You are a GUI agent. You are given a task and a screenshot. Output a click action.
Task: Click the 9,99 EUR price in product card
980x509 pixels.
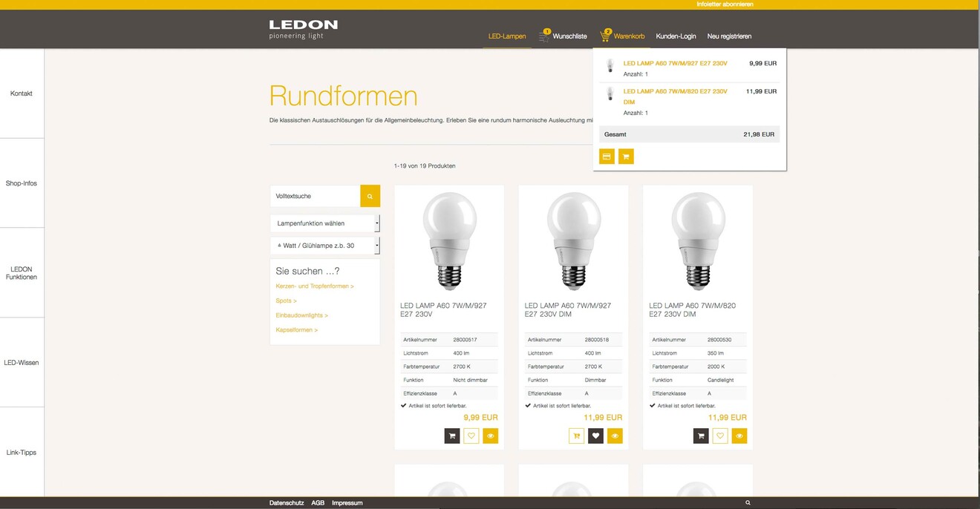click(481, 418)
